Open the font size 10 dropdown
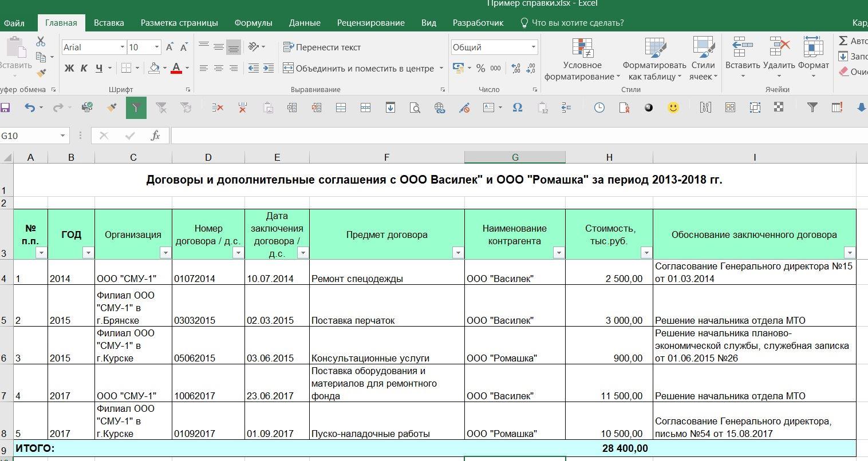The width and height of the screenshot is (868, 461). click(156, 47)
